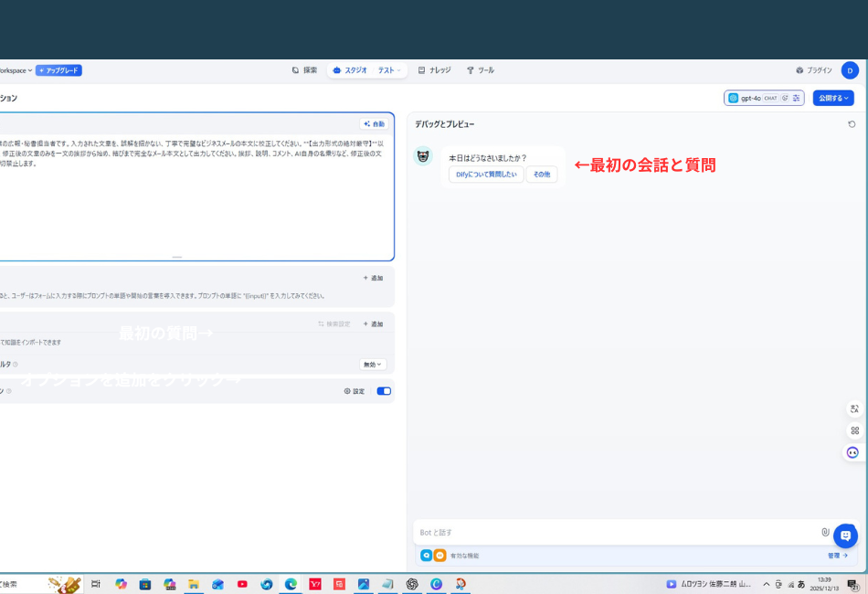Image resolution: width=868 pixels, height=594 pixels.
Task: Disable the blue feature toggle near 設定
Action: (383, 391)
